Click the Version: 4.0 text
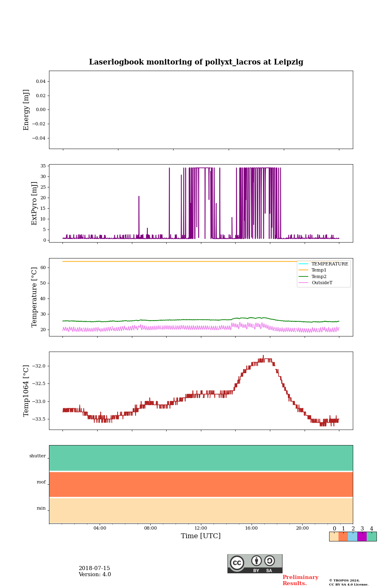This screenshot has height=588, width=392. pyautogui.click(x=95, y=575)
